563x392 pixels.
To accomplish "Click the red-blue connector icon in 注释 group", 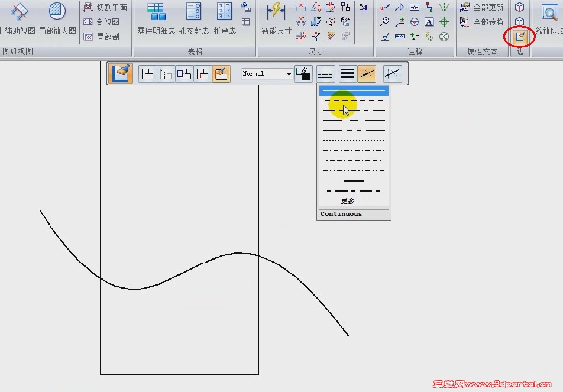I will pyautogui.click(x=429, y=7).
